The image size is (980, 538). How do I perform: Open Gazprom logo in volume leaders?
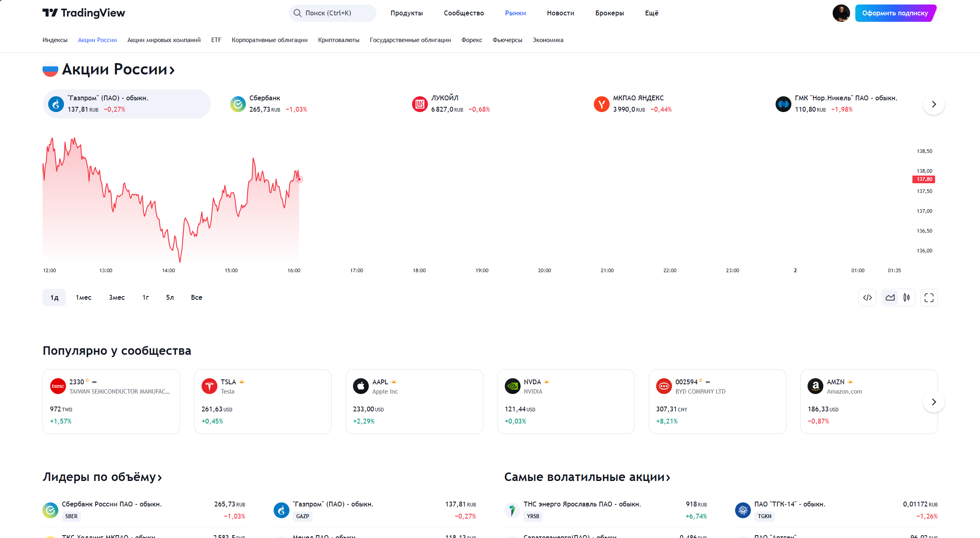tap(281, 510)
